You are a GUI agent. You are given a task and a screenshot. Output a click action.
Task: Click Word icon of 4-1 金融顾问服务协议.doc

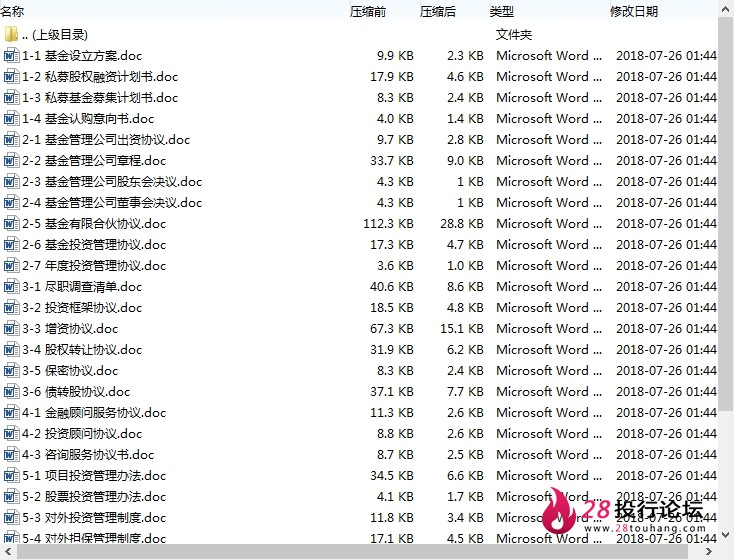(x=11, y=413)
